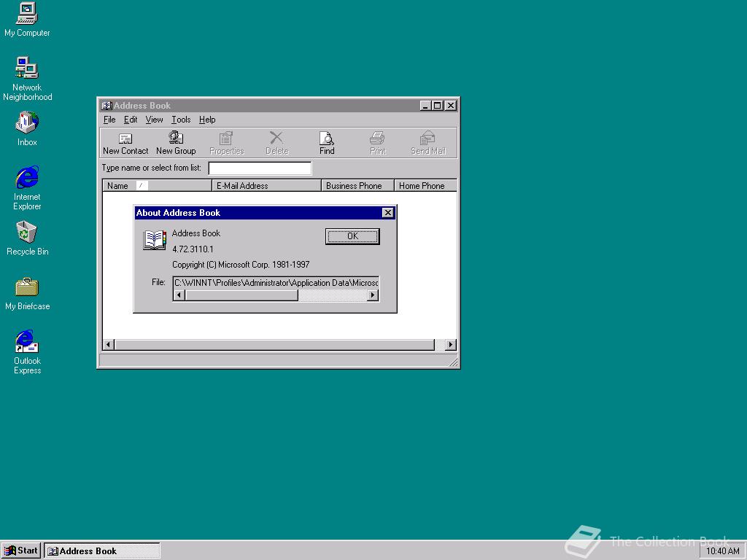Click contact list scrollbar left arrow
The width and height of the screenshot is (747, 560).
point(109,344)
